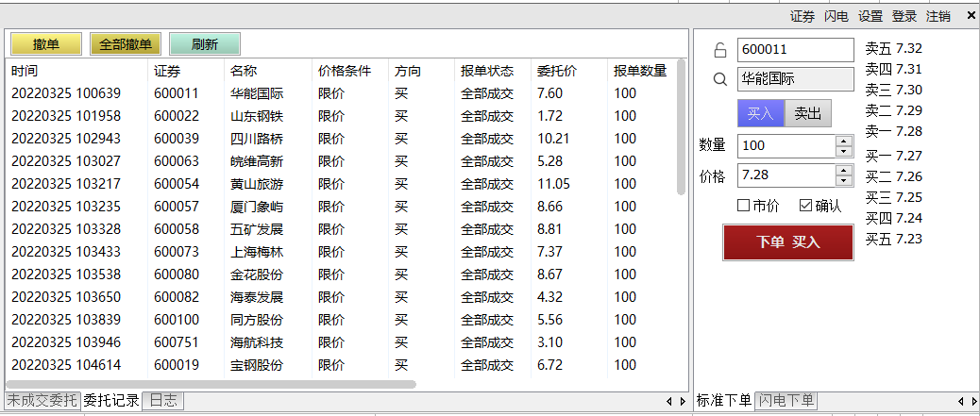Select the 卖二 7.29 quote
Viewport: 980px width, 416px height.
(x=894, y=110)
